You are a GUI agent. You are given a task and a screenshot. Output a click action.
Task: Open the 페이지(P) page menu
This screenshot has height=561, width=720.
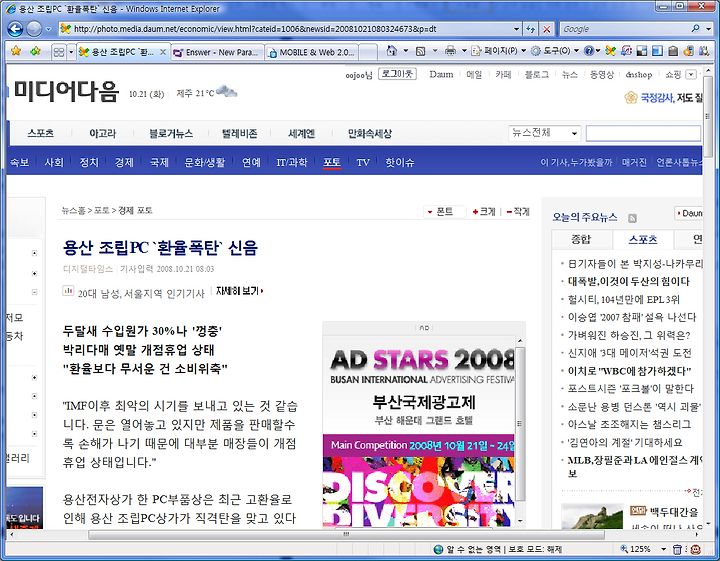[498, 51]
